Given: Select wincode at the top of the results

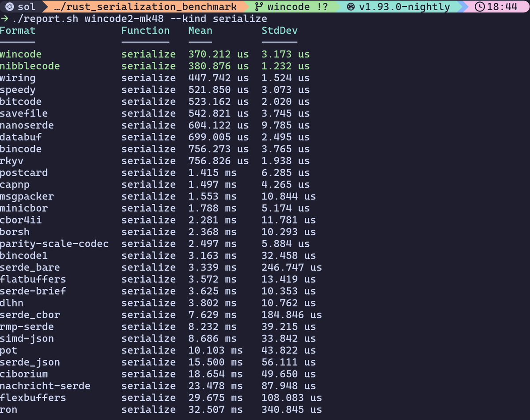Looking at the screenshot, I should 21,54.
